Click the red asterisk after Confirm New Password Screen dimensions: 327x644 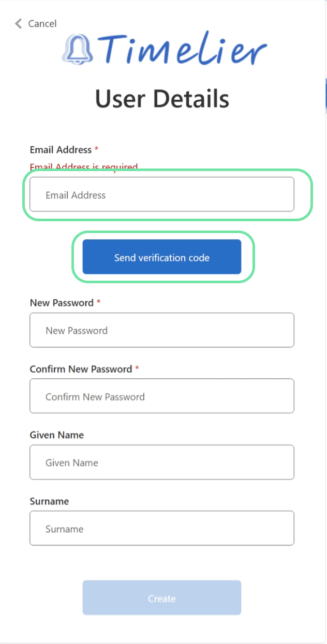click(137, 369)
